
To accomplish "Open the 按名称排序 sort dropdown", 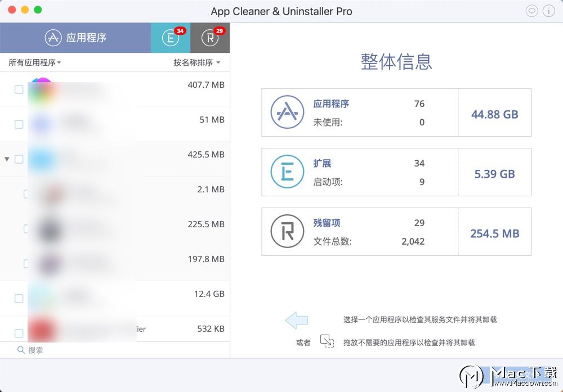I will [196, 63].
